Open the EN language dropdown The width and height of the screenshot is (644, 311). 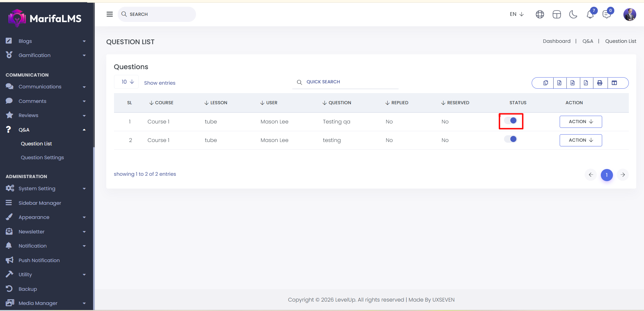click(x=516, y=14)
